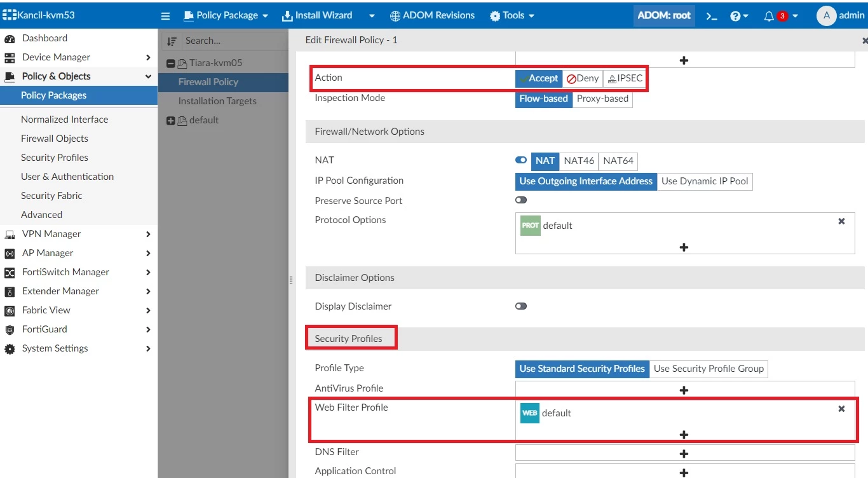This screenshot has width=868, height=478.
Task: Open the Policy Package dropdown
Action: point(226,15)
